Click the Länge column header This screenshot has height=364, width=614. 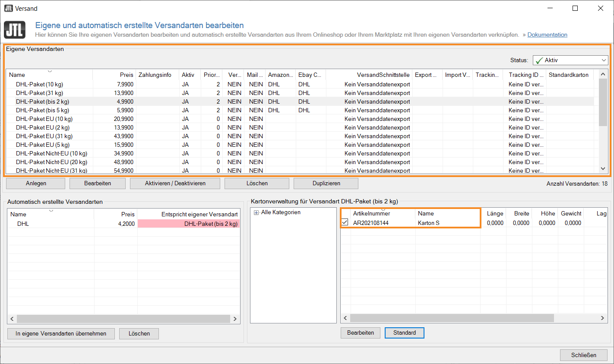(493, 213)
